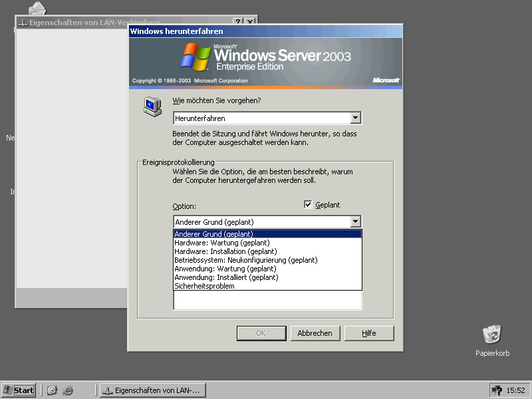Viewport: 532px width, 399px height.
Task: Collapse the Option dropdown via its arrow
Action: click(x=355, y=222)
